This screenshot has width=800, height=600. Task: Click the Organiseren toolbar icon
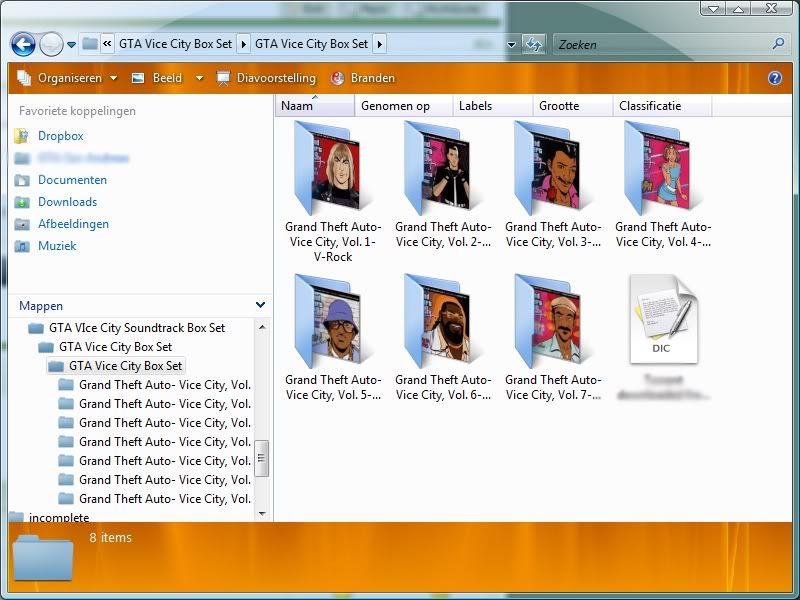24,78
